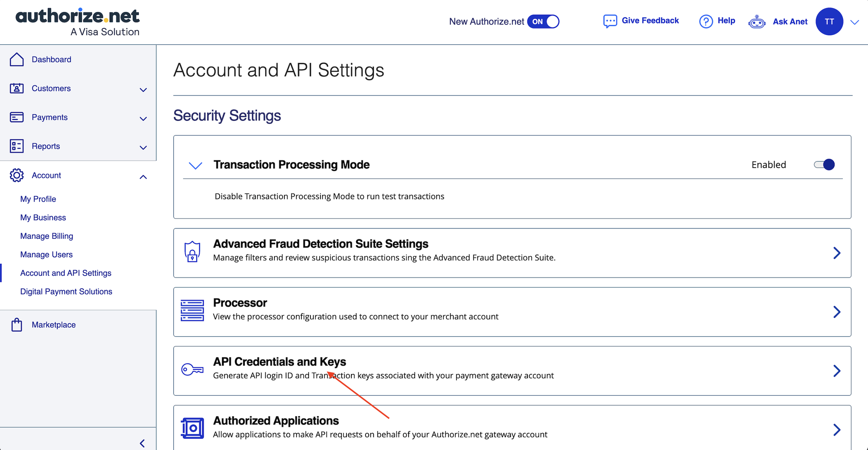Click the Marketplace shopping bag icon
This screenshot has width=868, height=450.
(x=17, y=325)
